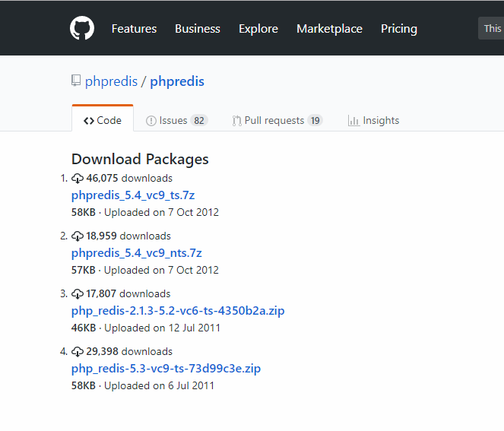Open the Features menu item
This screenshot has height=431, width=504.
(134, 29)
